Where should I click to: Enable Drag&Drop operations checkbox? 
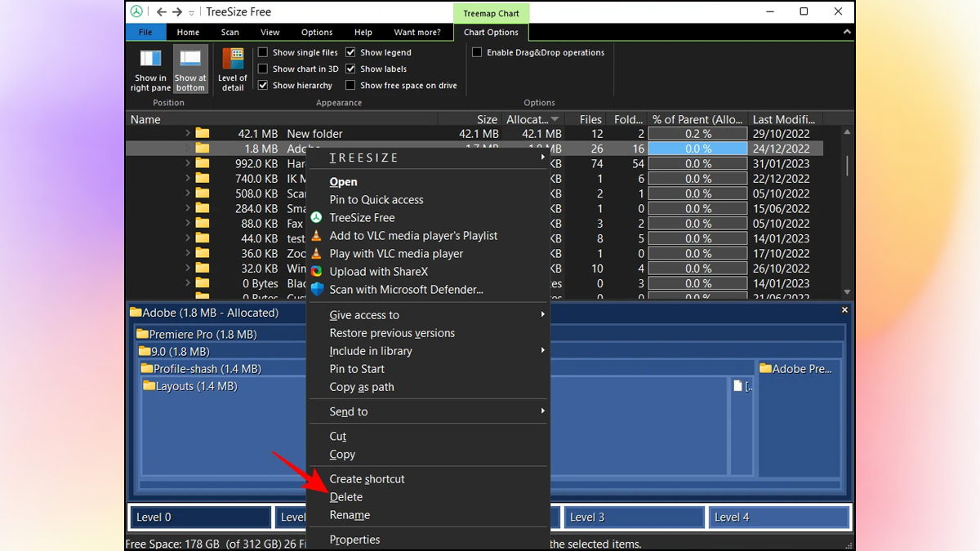(x=477, y=52)
